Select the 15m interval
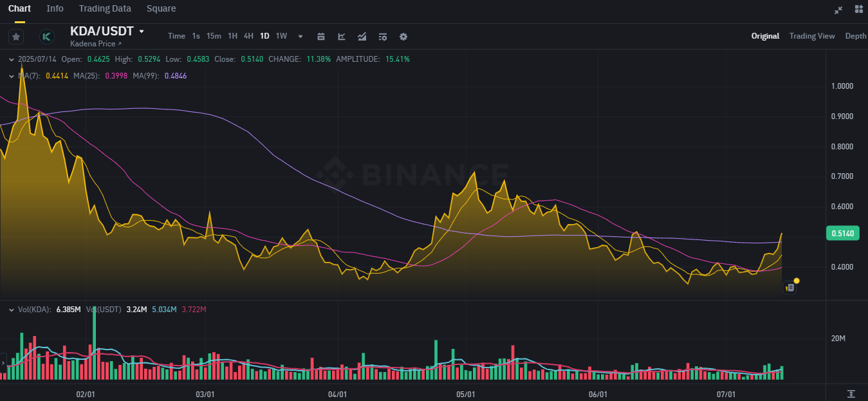 (x=214, y=36)
